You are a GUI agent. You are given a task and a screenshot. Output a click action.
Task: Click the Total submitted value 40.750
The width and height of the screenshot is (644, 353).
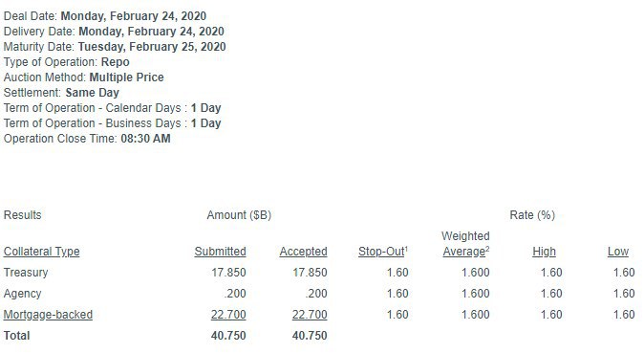tap(228, 336)
